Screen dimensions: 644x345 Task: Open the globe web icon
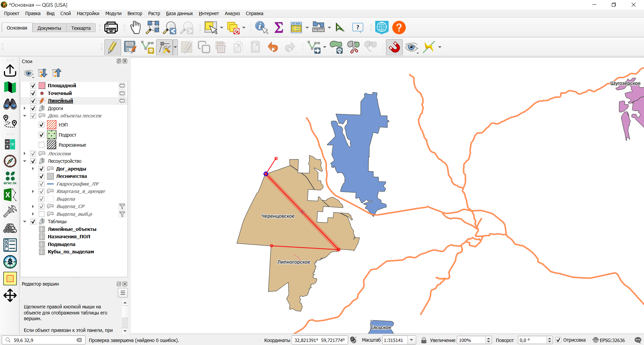tap(382, 28)
